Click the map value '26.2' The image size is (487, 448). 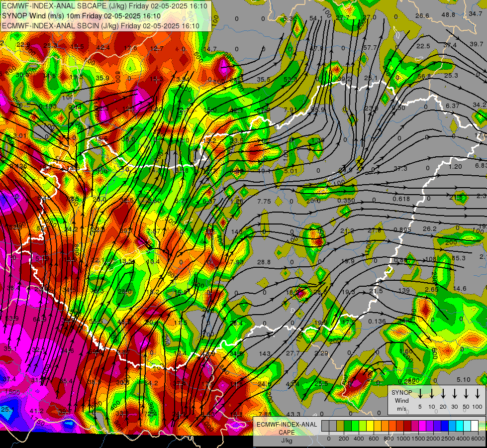click(429, 228)
